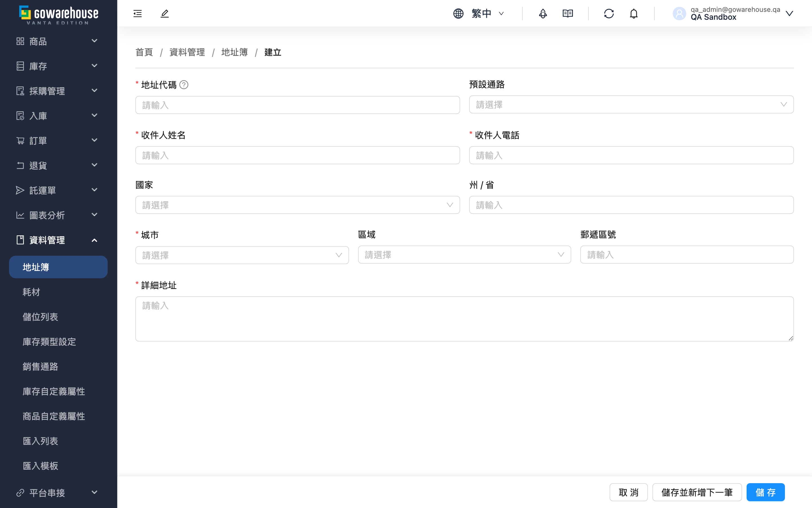812x508 pixels.
Task: Click the 庫存 icon in sidebar
Action: 20,66
